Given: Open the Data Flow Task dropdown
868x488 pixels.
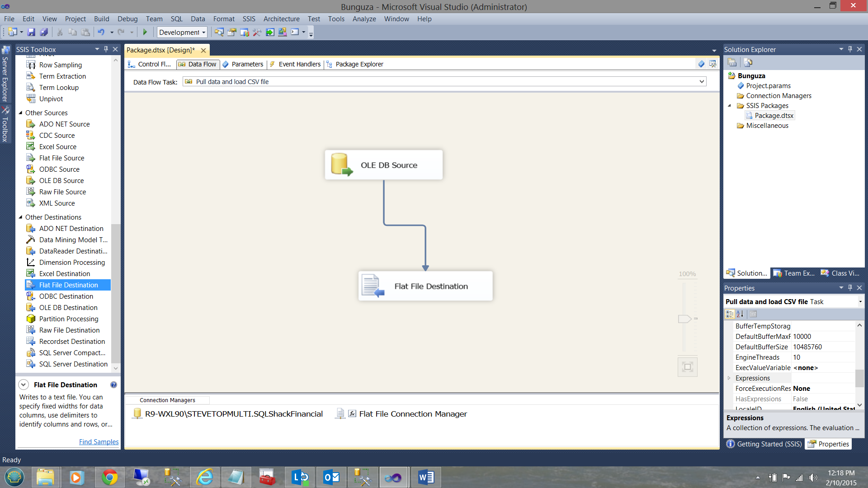Looking at the screenshot, I should click(x=702, y=82).
